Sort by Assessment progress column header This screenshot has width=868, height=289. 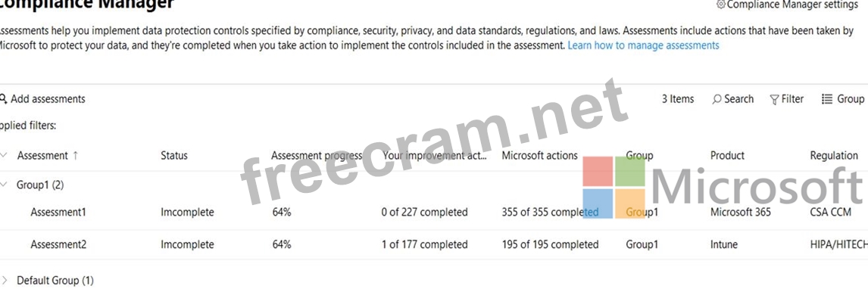317,156
